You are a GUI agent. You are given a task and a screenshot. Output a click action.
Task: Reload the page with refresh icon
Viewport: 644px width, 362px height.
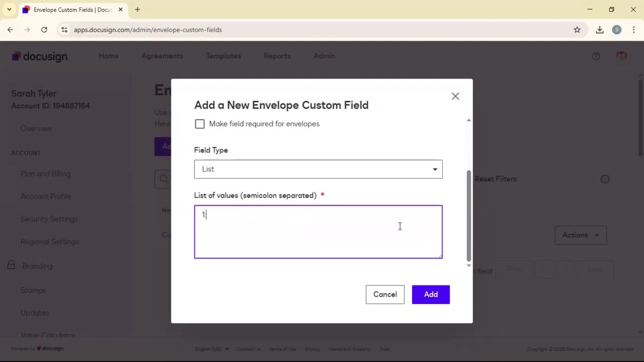point(44,30)
